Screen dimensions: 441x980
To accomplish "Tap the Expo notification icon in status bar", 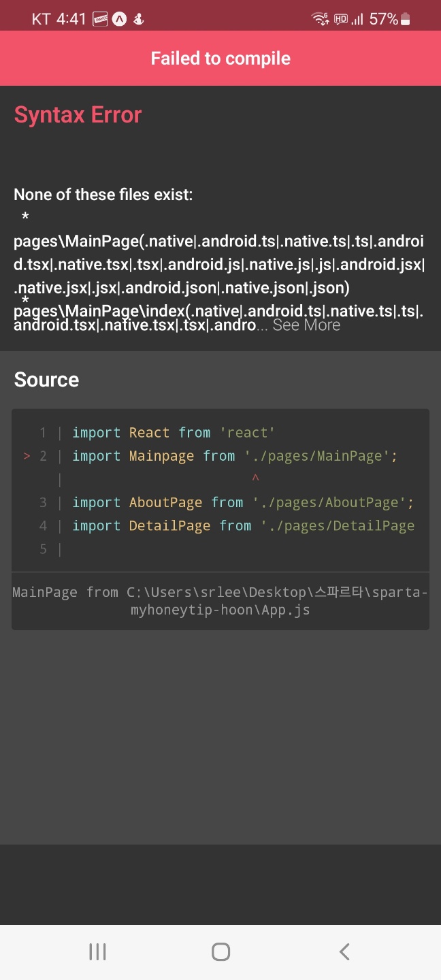I will [x=120, y=19].
